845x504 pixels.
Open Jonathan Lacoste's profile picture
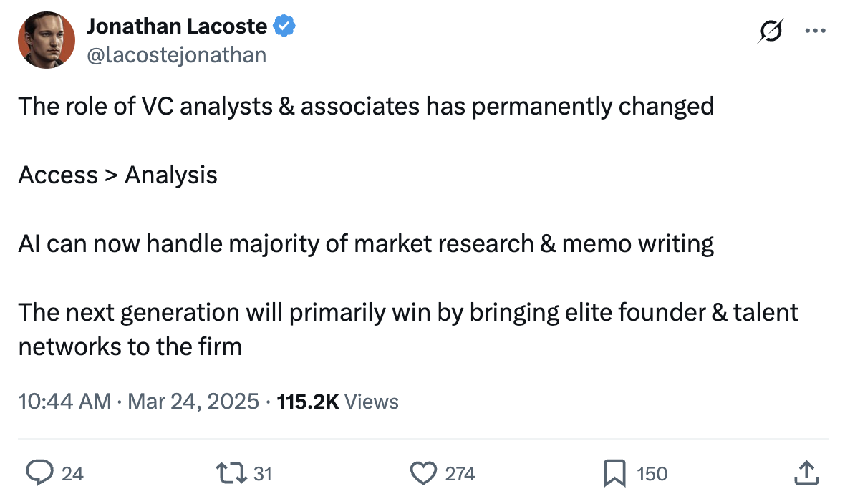click(47, 41)
